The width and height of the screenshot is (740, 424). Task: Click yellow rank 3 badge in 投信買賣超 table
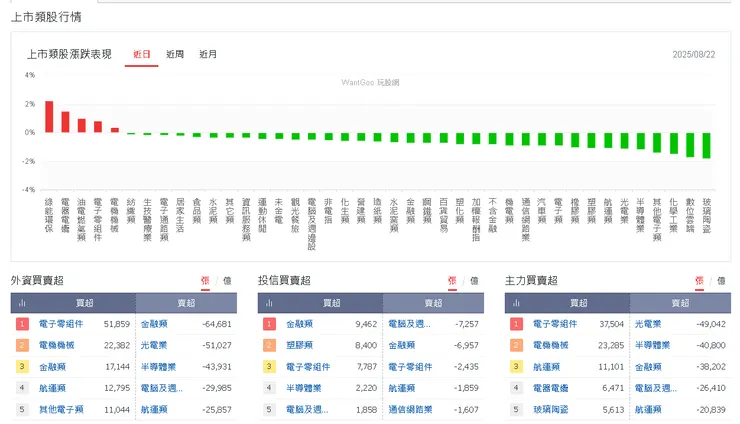tap(269, 366)
